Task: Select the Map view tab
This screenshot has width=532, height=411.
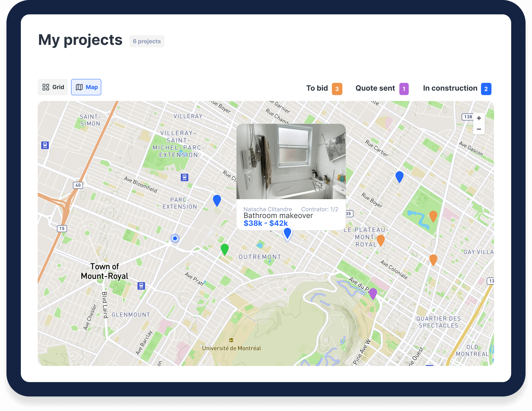Action: [86, 87]
